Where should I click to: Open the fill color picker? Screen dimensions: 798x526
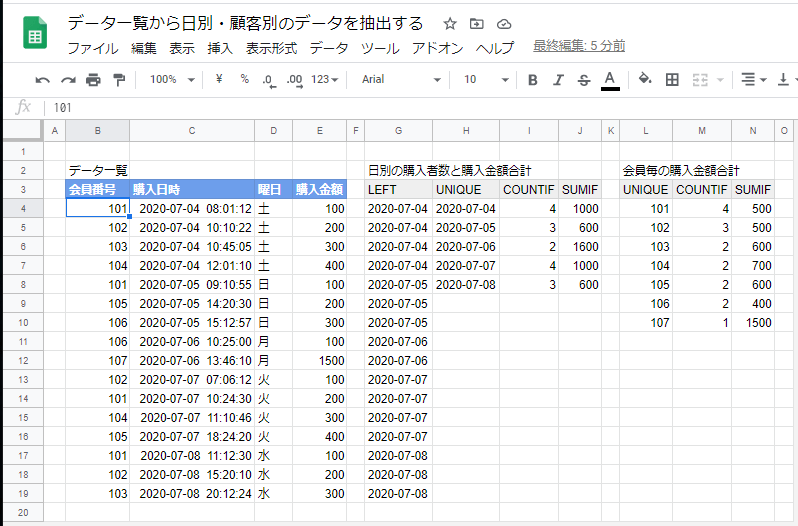point(645,79)
